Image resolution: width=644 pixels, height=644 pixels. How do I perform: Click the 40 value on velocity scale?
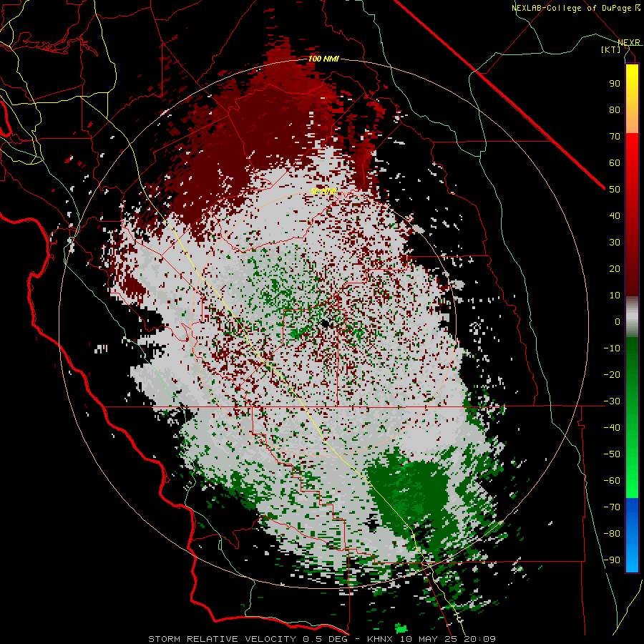coord(615,215)
